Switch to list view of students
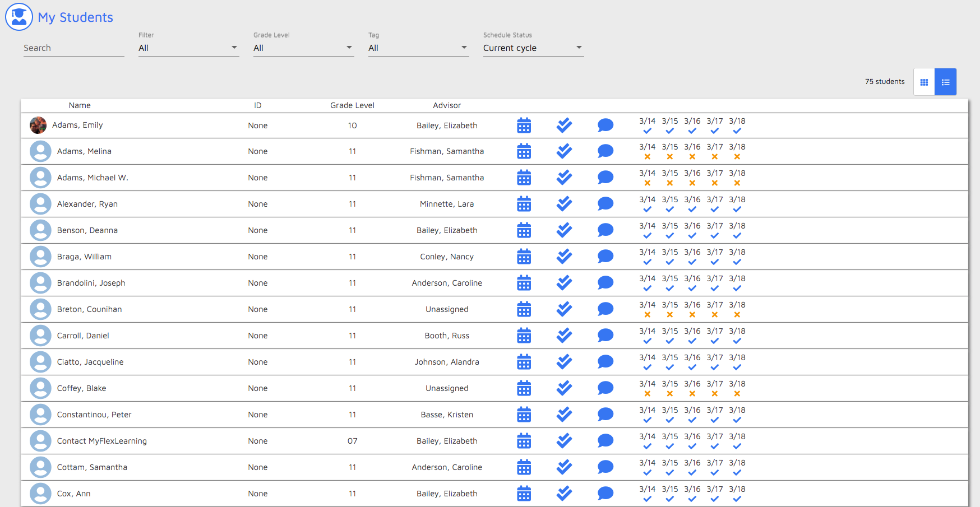Viewport: 980px width, 507px height. click(945, 82)
